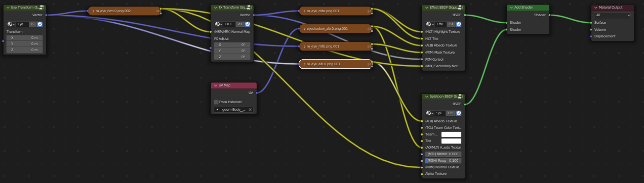Screen dimensions: 644x183
Task: Open Effect BSDF node group browse dropdown
Action: pos(429,24)
